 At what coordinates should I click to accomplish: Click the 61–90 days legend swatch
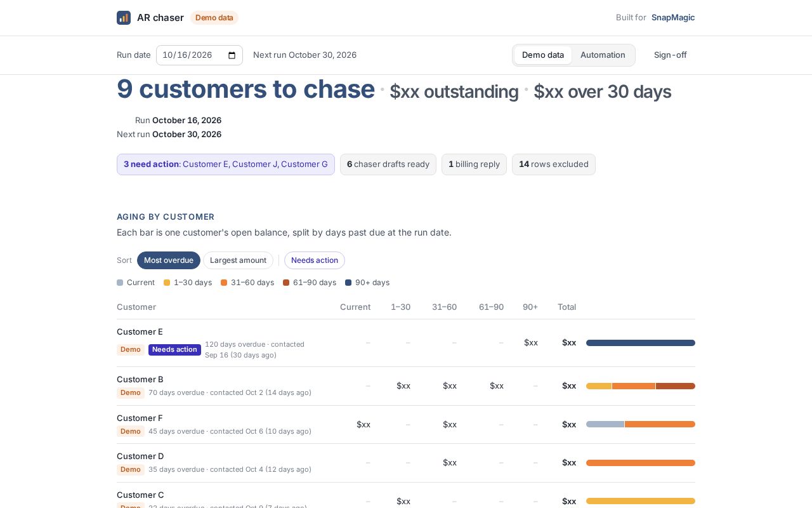(286, 283)
